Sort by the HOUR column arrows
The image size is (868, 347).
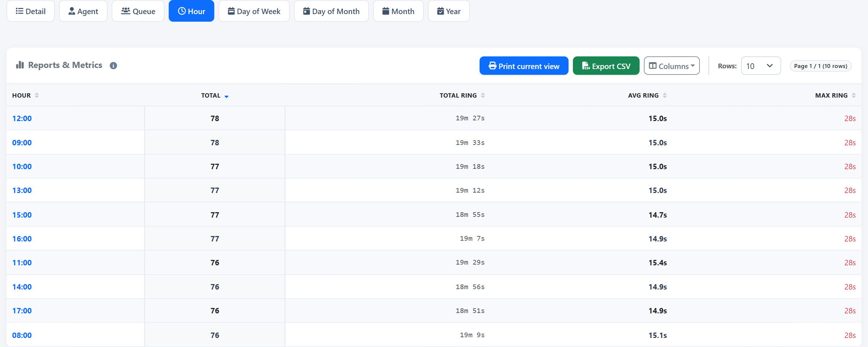(37, 95)
